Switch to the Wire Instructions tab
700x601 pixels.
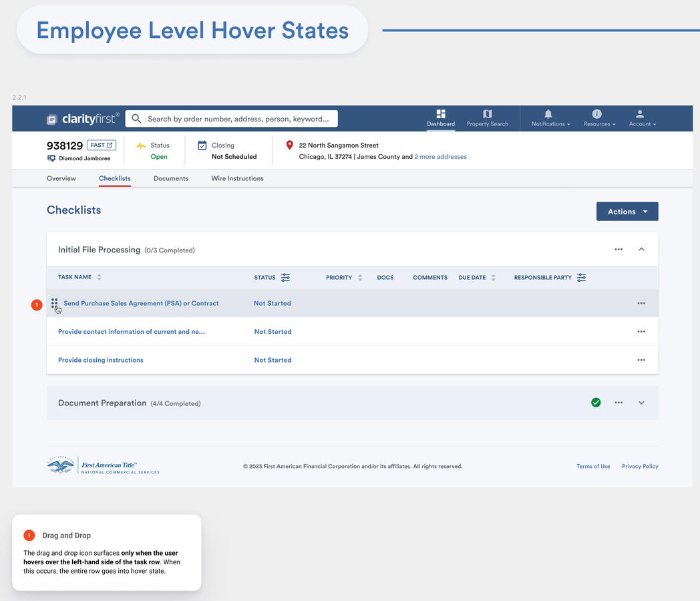click(237, 178)
